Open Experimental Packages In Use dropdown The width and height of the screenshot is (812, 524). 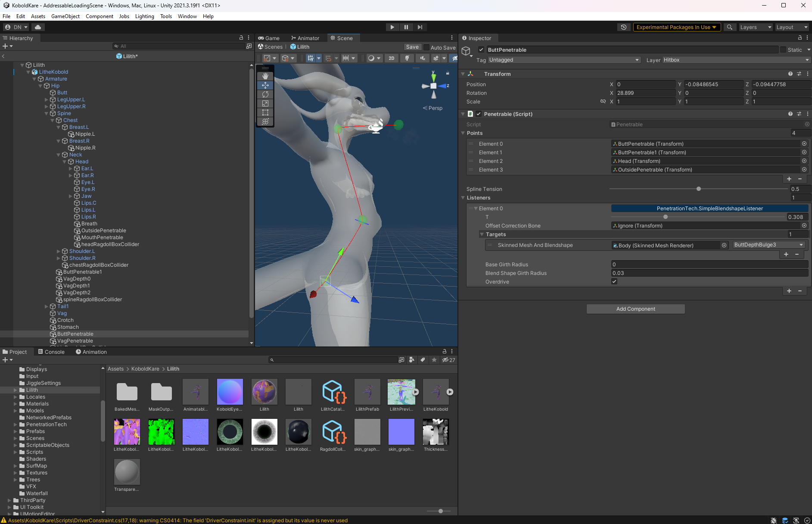676,27
